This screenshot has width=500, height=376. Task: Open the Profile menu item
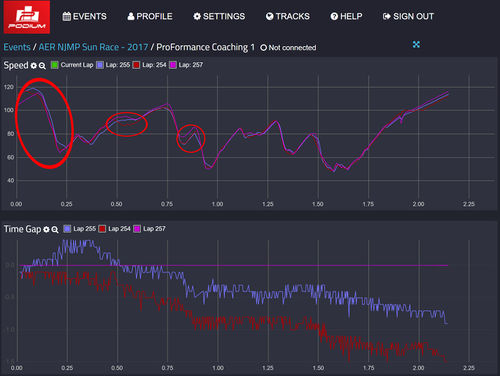tap(150, 16)
